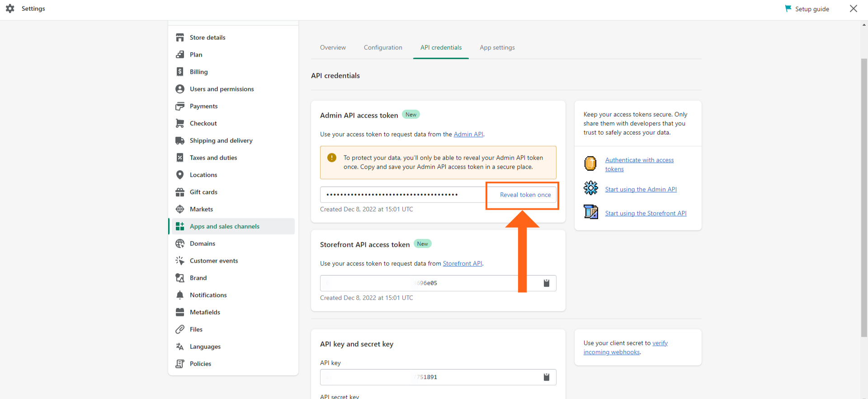This screenshot has height=399, width=868.
Task: Open Start using the Storefront API link
Action: (646, 213)
